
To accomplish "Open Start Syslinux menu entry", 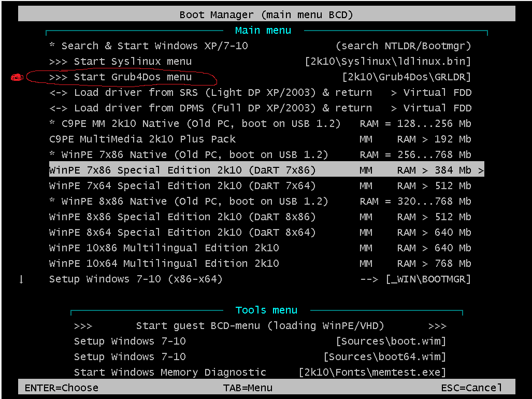I will pyautogui.click(x=120, y=62).
